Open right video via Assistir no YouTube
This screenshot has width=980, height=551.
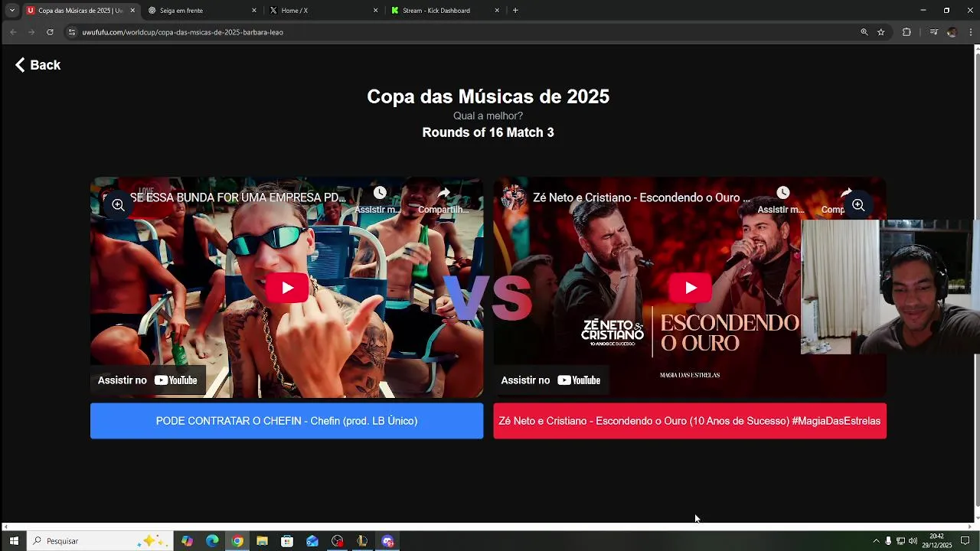tap(550, 380)
